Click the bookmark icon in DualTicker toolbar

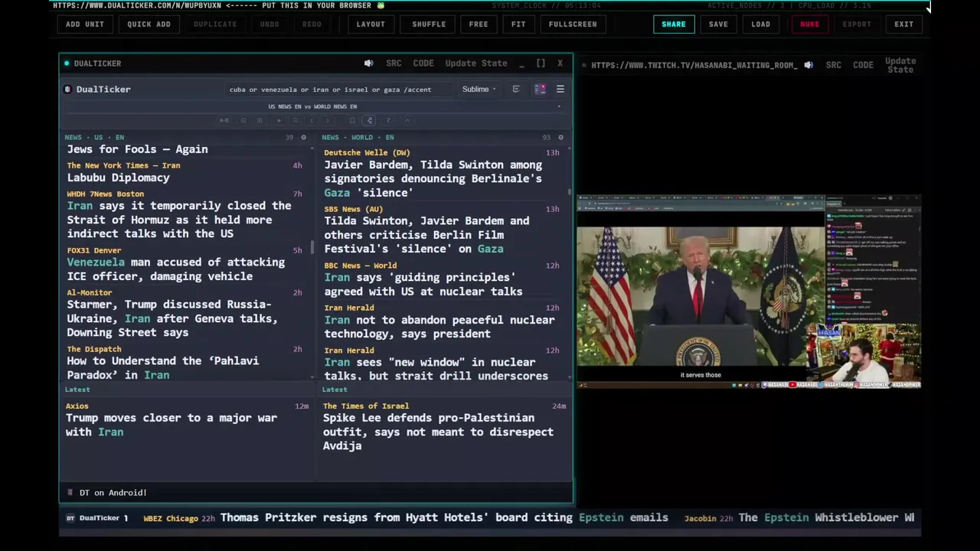point(352,120)
